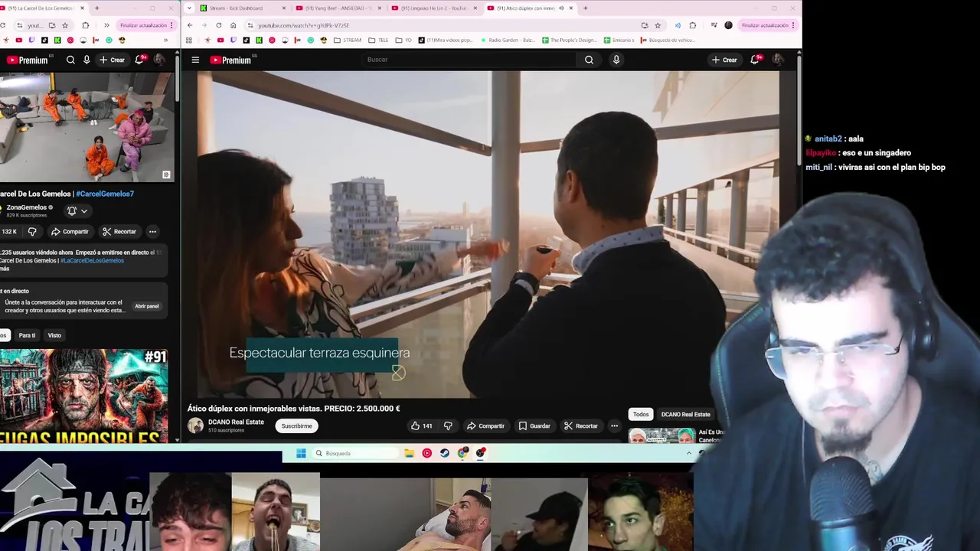The image size is (980, 551).
Task: Go to home page in right browser
Action: point(233,25)
